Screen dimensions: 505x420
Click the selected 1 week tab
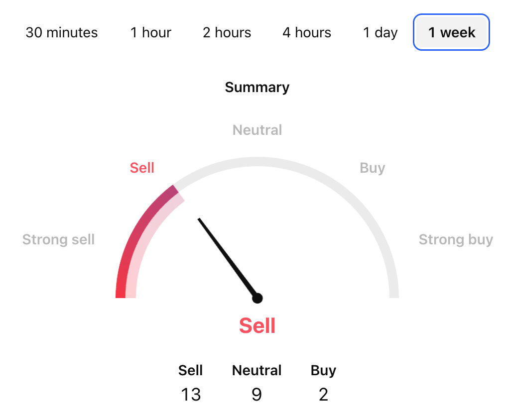[x=452, y=33]
